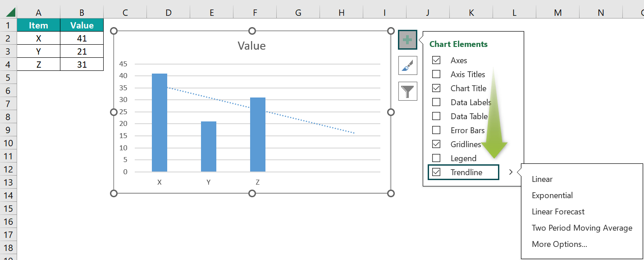Enable the Data Labels checkbox
This screenshot has height=260, width=644.
tap(436, 102)
